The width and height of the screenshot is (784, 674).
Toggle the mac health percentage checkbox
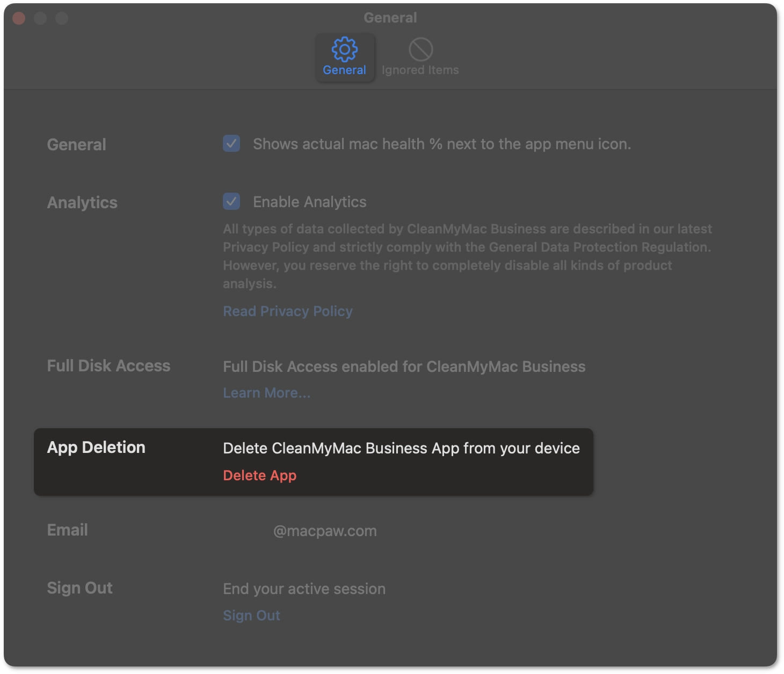pos(231,143)
